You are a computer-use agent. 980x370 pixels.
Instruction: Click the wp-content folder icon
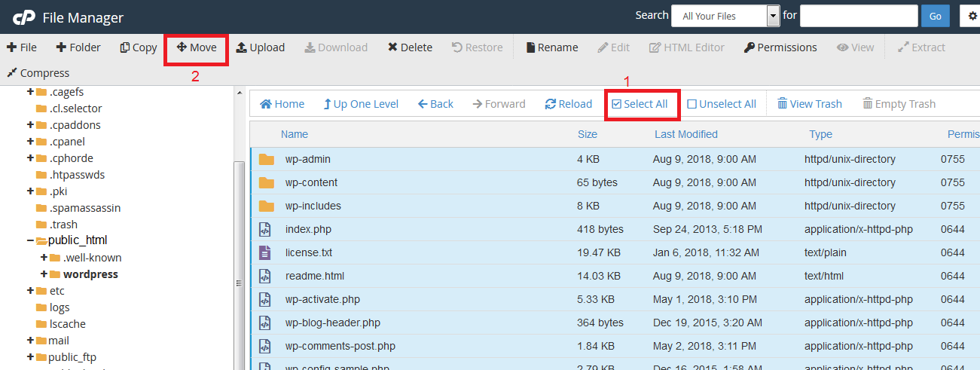[x=266, y=182]
